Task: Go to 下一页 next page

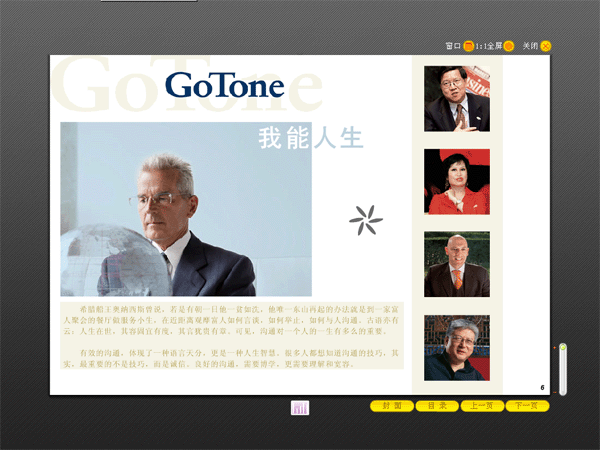Action: 527,406
